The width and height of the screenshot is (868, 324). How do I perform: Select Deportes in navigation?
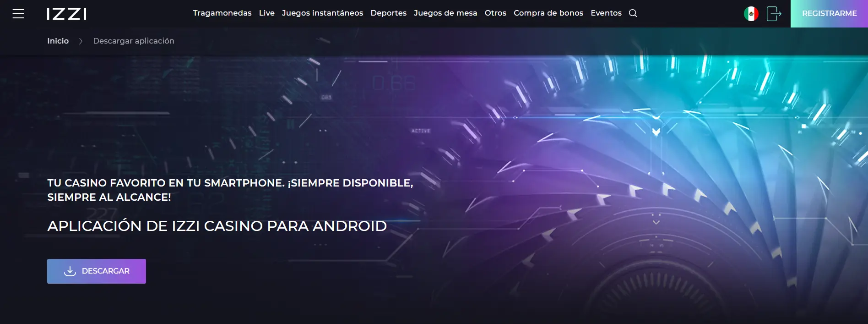click(x=389, y=13)
